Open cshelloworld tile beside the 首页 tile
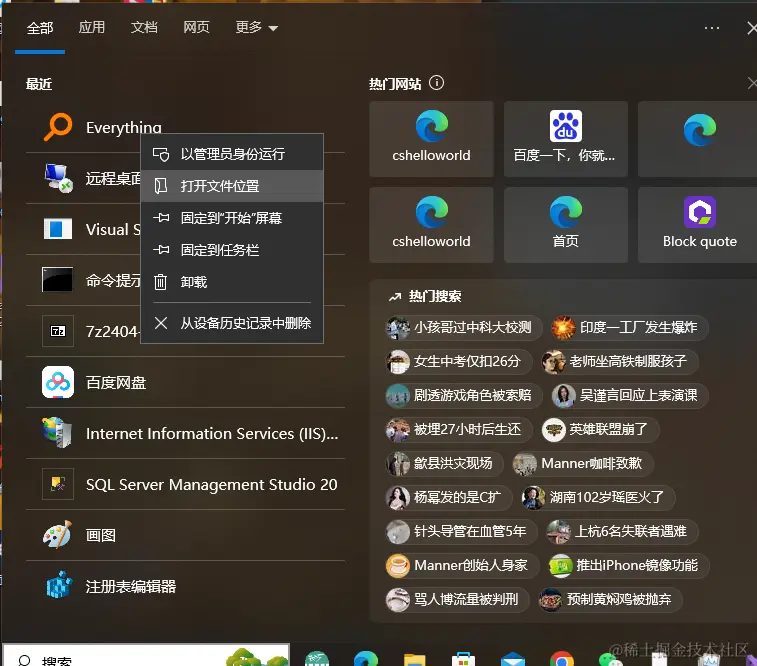This screenshot has height=666, width=757. (431, 225)
